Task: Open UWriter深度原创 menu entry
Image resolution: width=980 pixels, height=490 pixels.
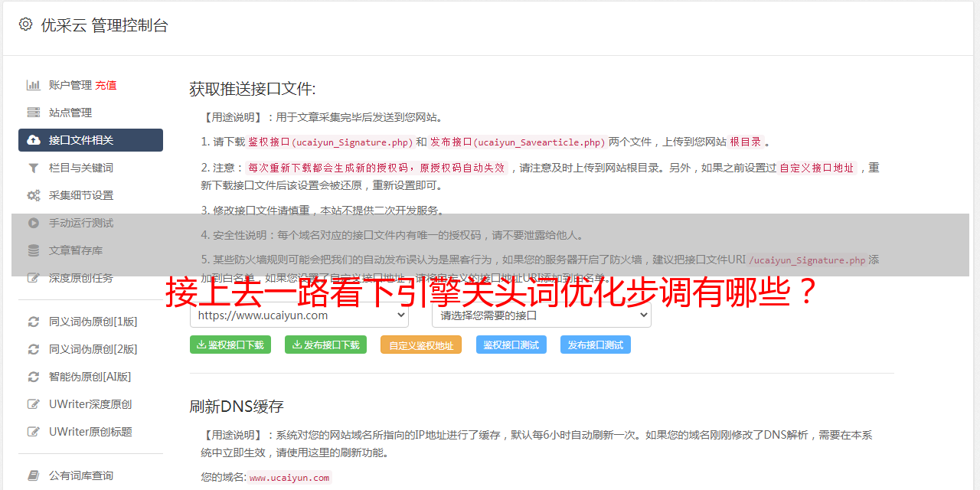Action: pos(90,404)
